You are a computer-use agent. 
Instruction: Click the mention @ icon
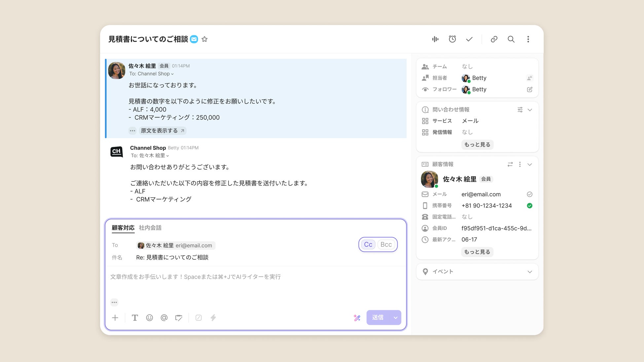(164, 317)
